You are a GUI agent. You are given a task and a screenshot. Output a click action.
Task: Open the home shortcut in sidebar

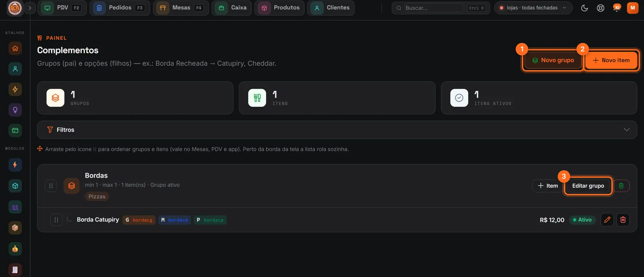[x=15, y=48]
